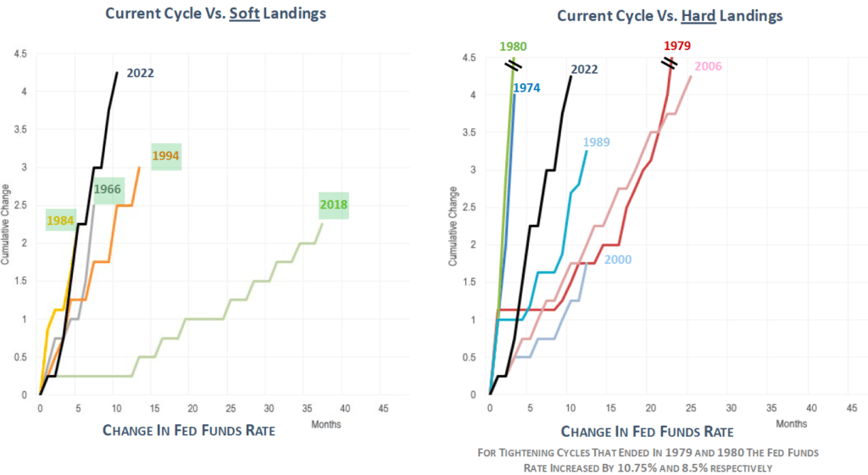The image size is (868, 475).
Task: Select the green-highlighted 1984 label
Action: click(x=61, y=221)
